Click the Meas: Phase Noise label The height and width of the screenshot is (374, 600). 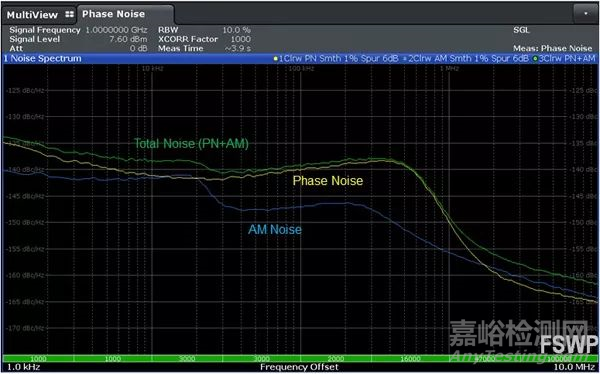tap(553, 49)
